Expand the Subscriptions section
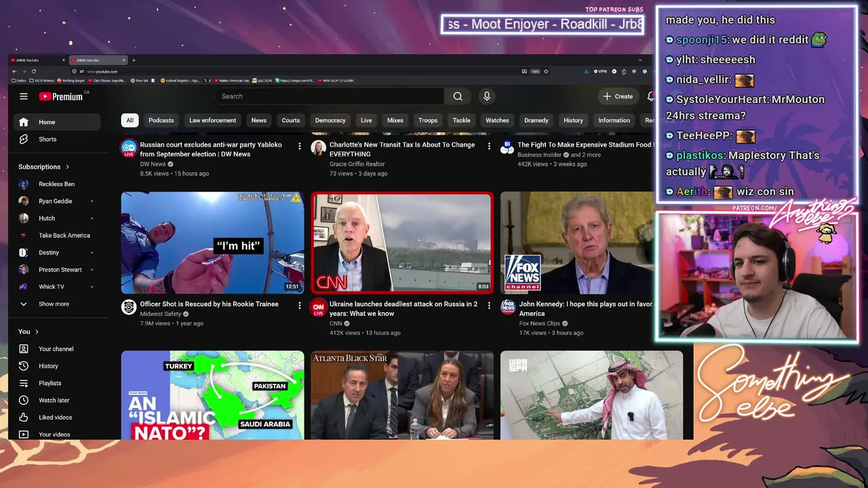Image resolution: width=868 pixels, height=488 pixels. 44,167
